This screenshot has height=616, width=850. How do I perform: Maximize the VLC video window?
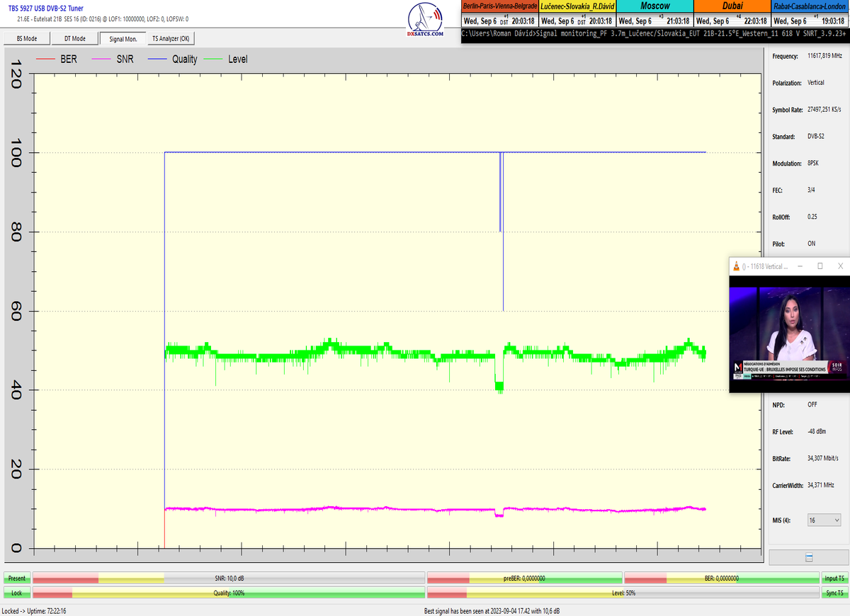820,266
